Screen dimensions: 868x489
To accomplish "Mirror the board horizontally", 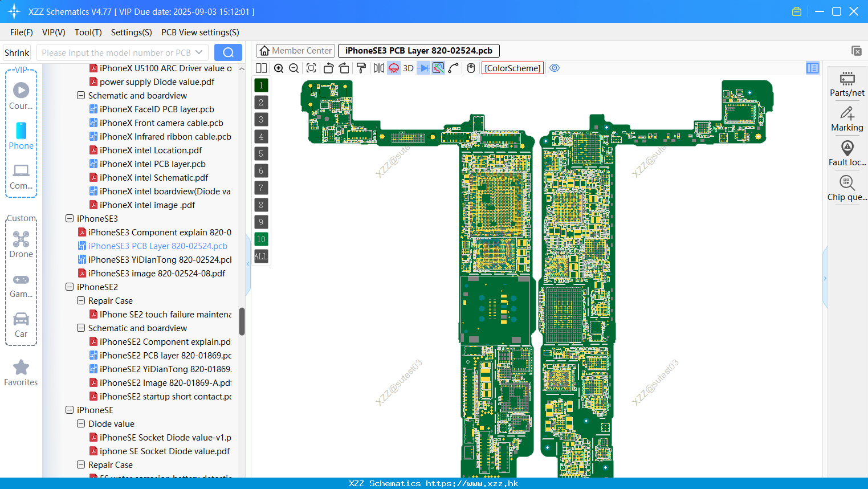I will [378, 68].
